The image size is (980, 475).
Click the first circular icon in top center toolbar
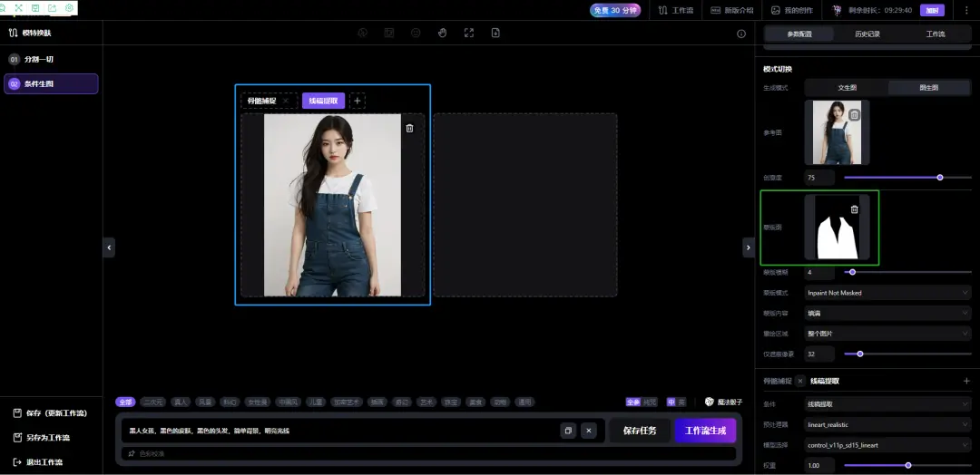[362, 33]
